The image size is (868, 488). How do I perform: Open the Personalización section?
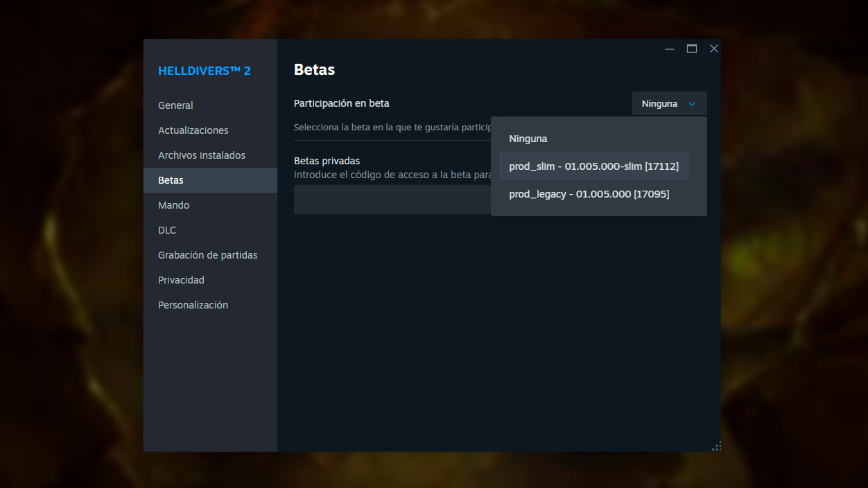(x=193, y=304)
